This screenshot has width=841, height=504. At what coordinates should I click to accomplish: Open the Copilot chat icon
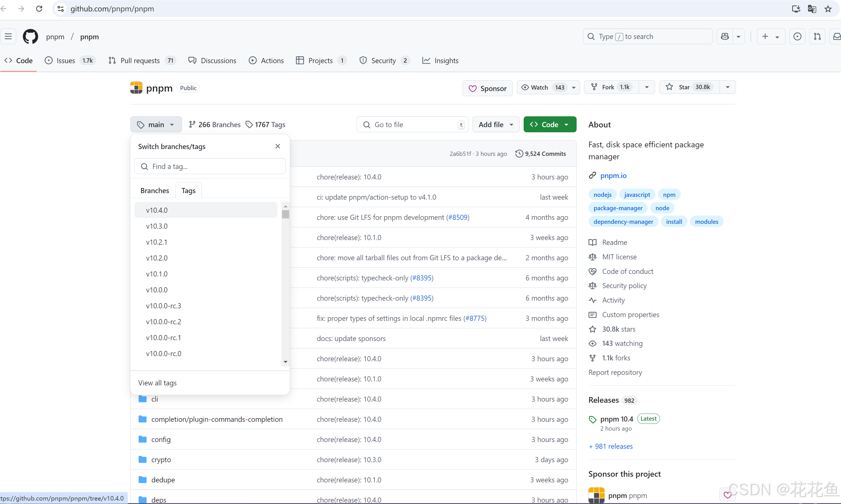pos(725,36)
